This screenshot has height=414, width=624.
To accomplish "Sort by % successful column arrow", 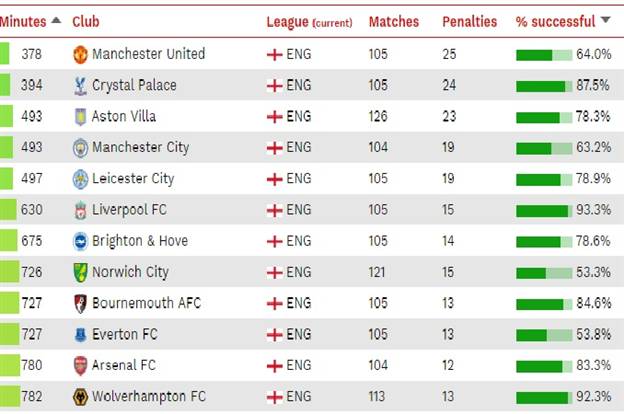I will [x=604, y=21].
